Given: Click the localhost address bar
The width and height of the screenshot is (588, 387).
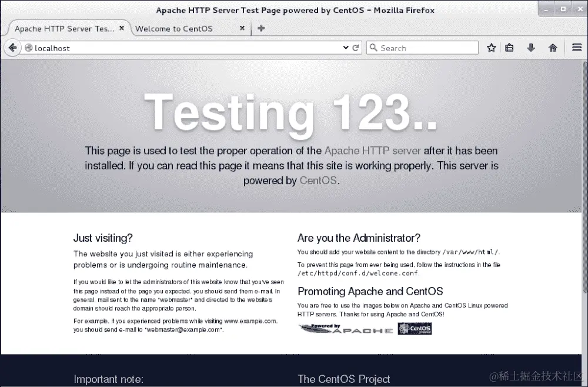Looking at the screenshot, I should [187, 48].
